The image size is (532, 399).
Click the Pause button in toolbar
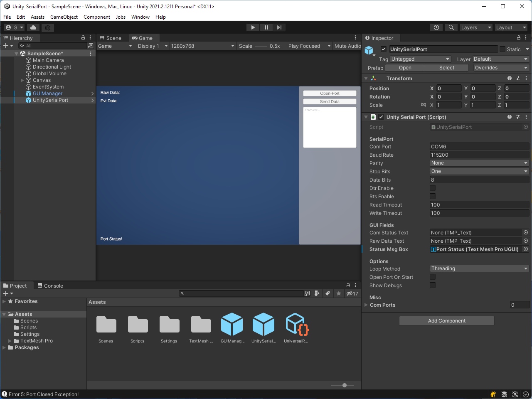266,27
